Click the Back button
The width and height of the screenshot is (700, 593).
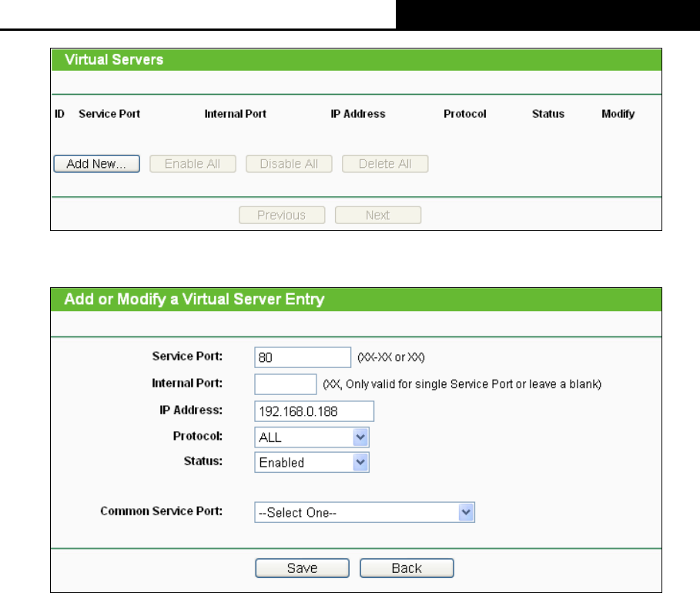point(407,568)
